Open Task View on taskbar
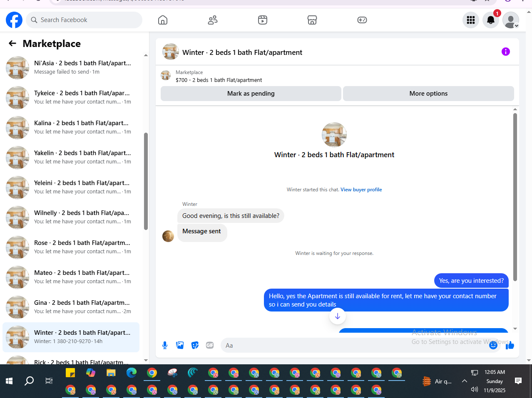This screenshot has height=398, width=532. pos(49,381)
